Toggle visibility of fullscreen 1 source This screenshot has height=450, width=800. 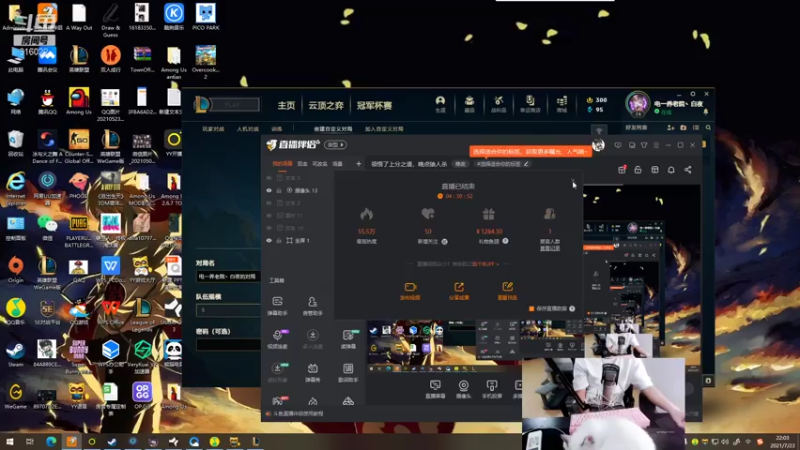coord(269,240)
